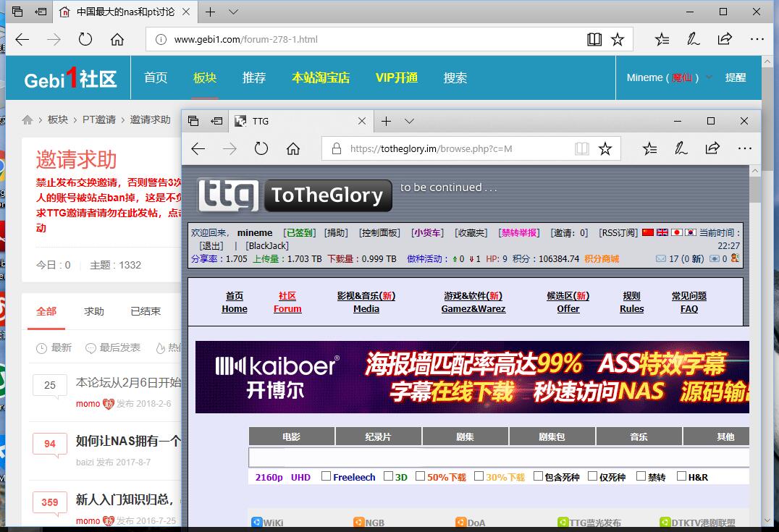Select the 纪录片 category tab

click(379, 436)
